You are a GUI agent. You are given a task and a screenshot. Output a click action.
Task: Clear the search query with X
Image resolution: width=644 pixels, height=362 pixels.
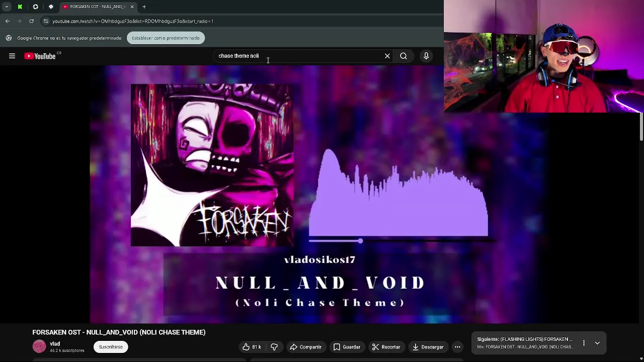click(x=387, y=56)
